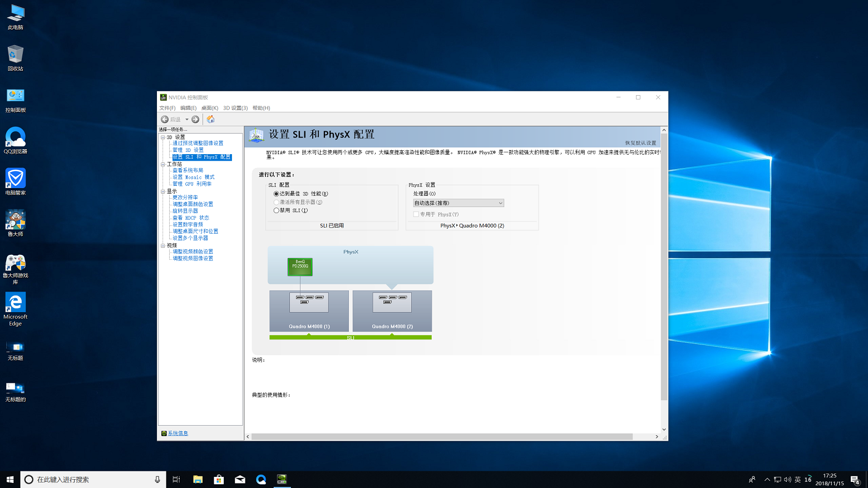Open 更改分辨率 in tree
868x488 pixels.
pos(185,198)
